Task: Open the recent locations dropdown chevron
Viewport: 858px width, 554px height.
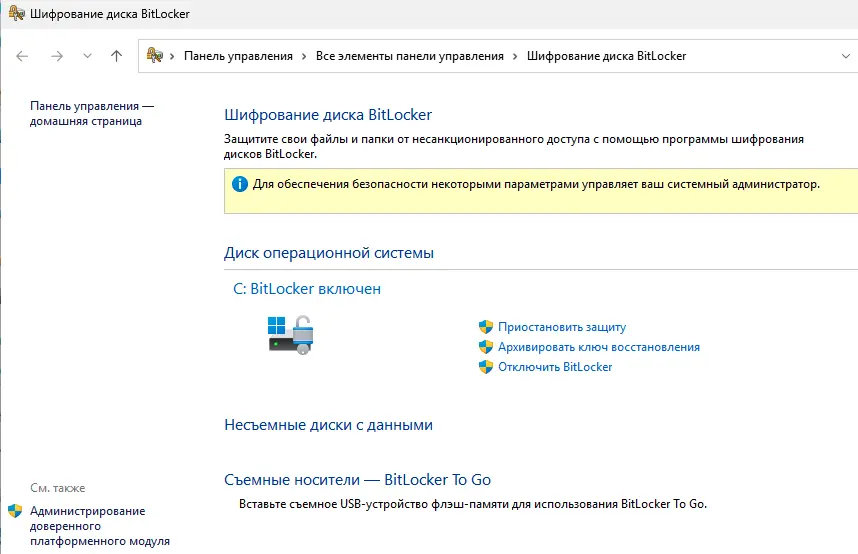Action: point(87,56)
